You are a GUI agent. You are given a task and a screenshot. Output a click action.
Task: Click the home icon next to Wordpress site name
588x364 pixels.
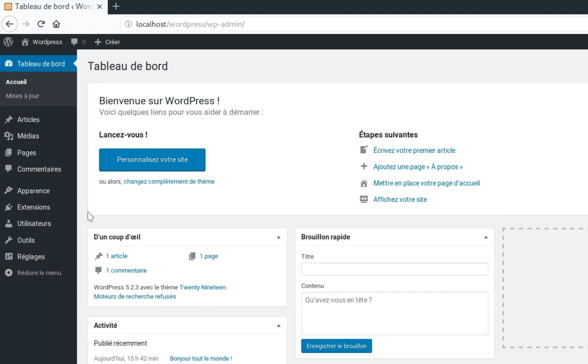pos(25,42)
